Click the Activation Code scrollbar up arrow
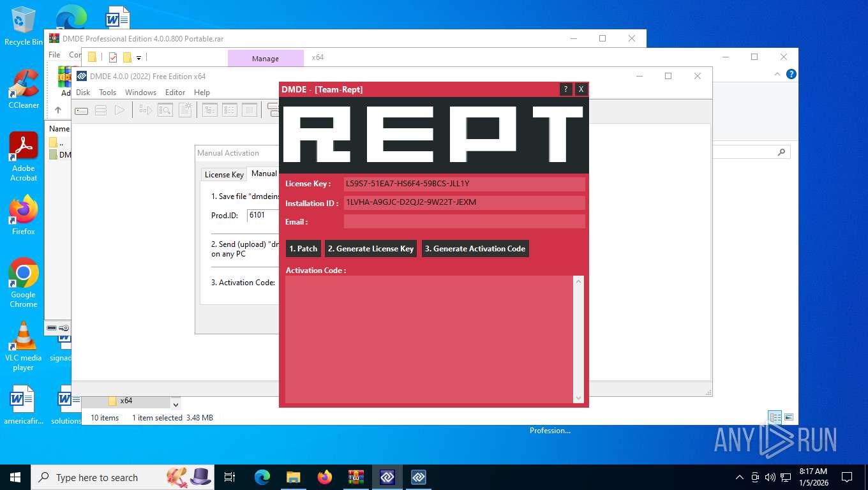Viewport: 868px width, 490px height. (x=579, y=281)
